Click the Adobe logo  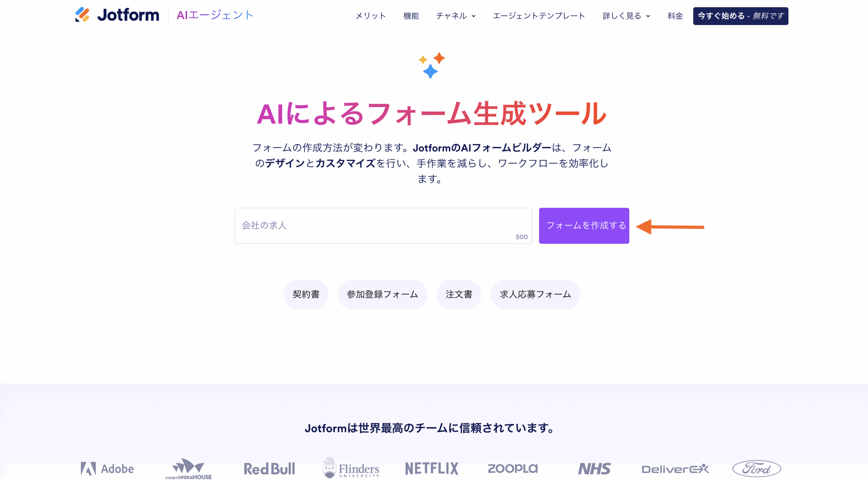[107, 469]
